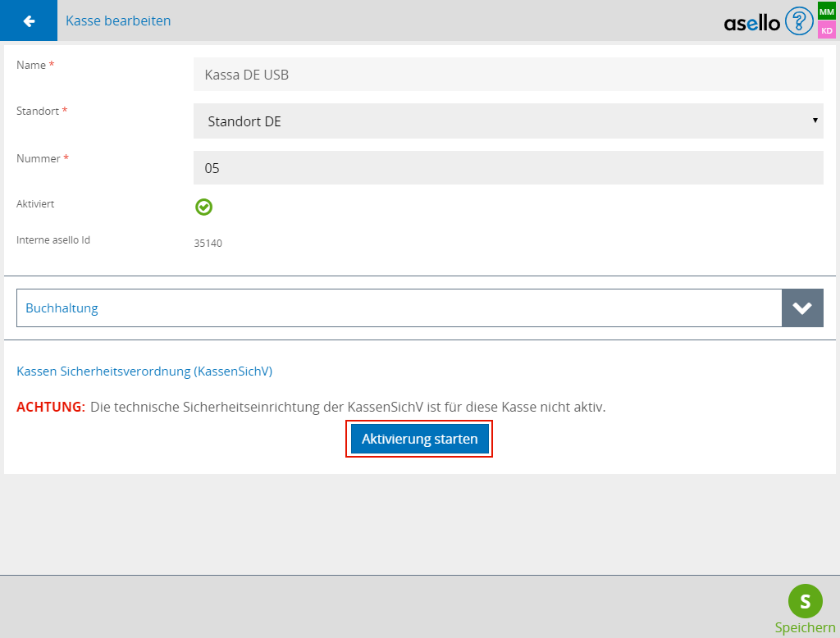Click the Aktiviert field label
Screen dimensions: 840x638
tap(35, 204)
